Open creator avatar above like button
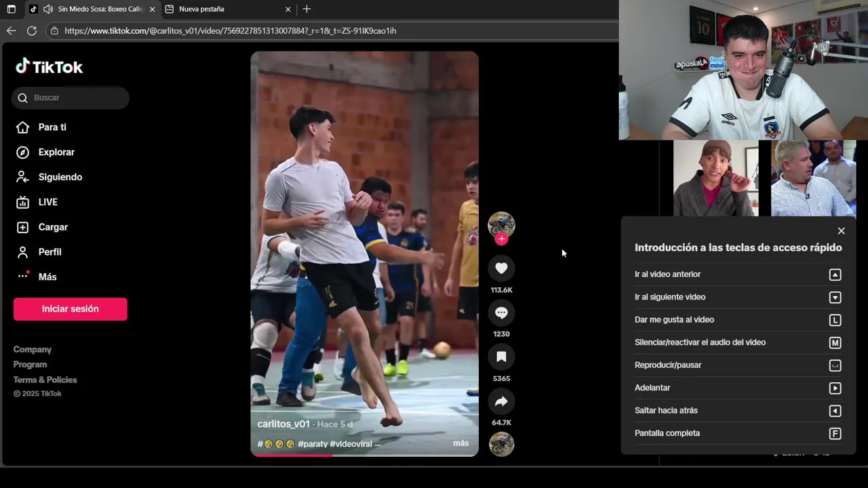The width and height of the screenshot is (868, 488). click(x=501, y=224)
